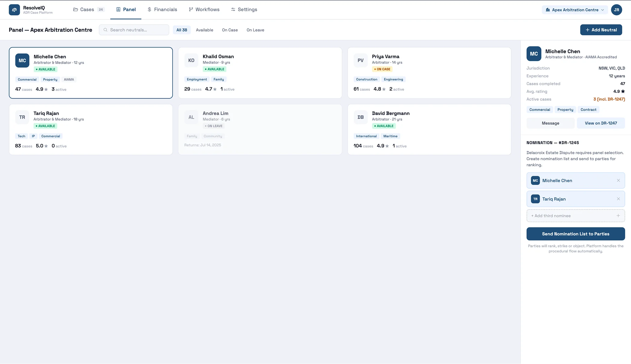Click Add third nominee slot
The image size is (631, 364).
point(575,216)
